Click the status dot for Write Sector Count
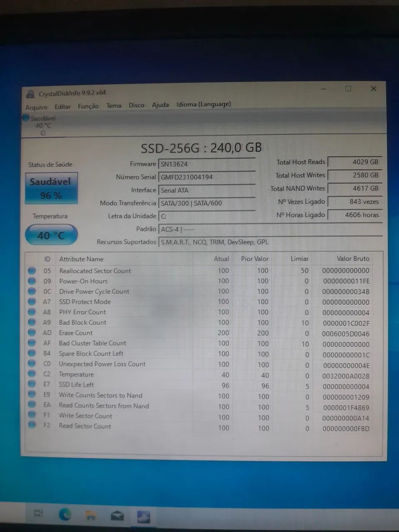Image resolution: width=399 pixels, height=532 pixels. tap(32, 414)
